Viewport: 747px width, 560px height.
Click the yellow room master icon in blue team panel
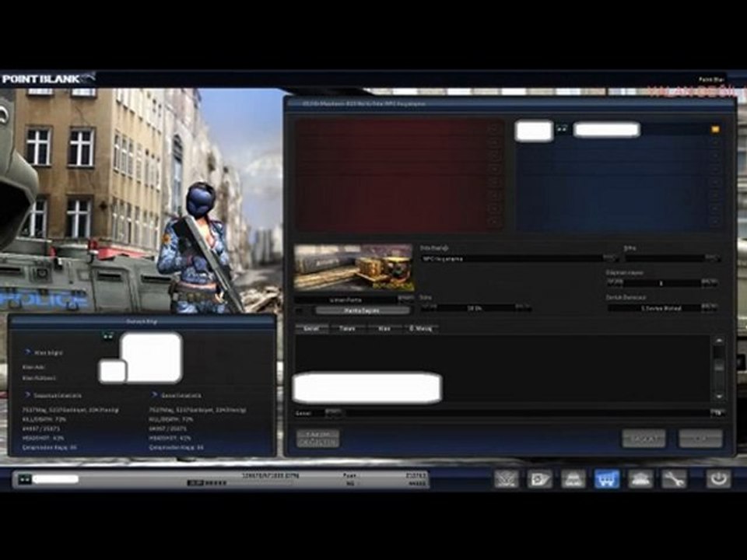(715, 129)
